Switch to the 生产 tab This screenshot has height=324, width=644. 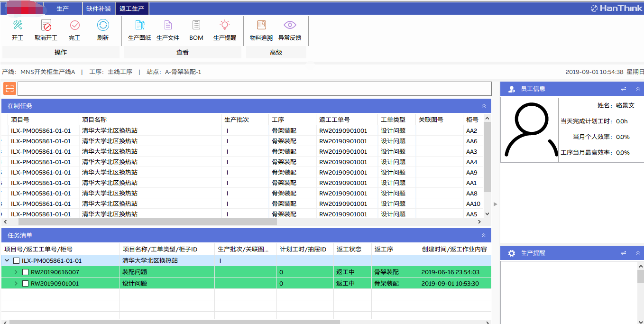[x=63, y=9]
